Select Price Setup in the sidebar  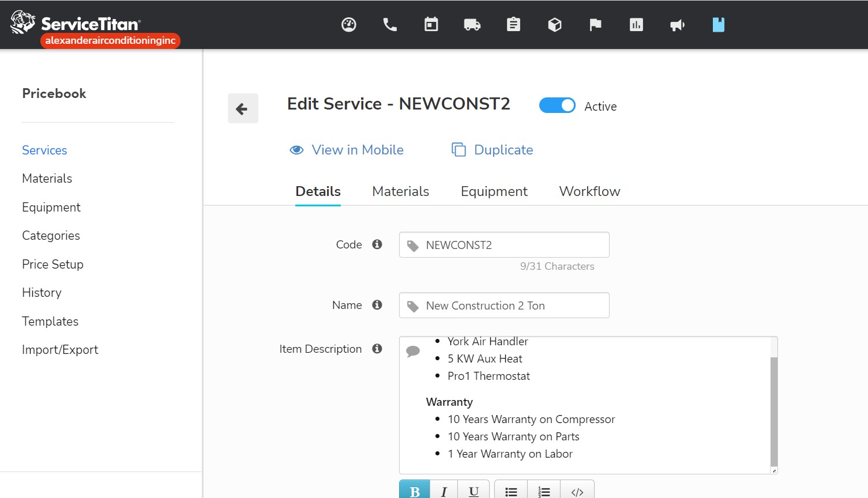coord(52,264)
